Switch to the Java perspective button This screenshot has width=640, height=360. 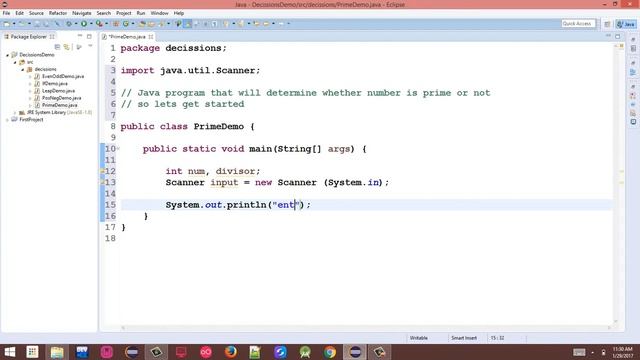point(626,24)
